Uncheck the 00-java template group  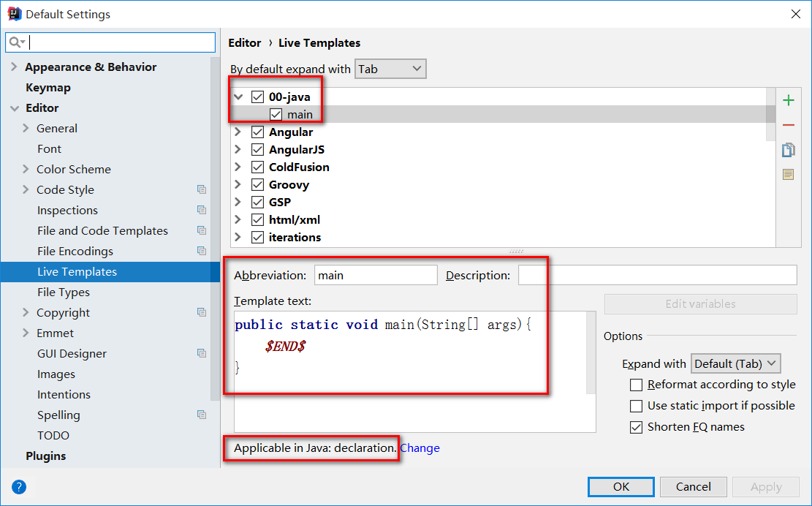point(257,97)
